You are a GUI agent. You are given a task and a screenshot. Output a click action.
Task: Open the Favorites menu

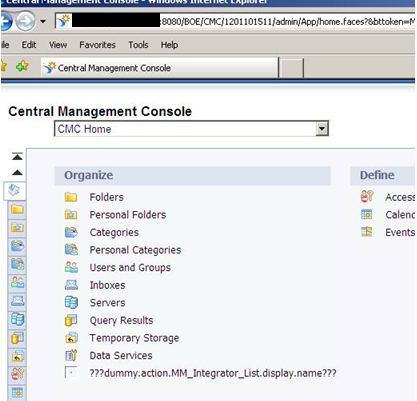[97, 45]
